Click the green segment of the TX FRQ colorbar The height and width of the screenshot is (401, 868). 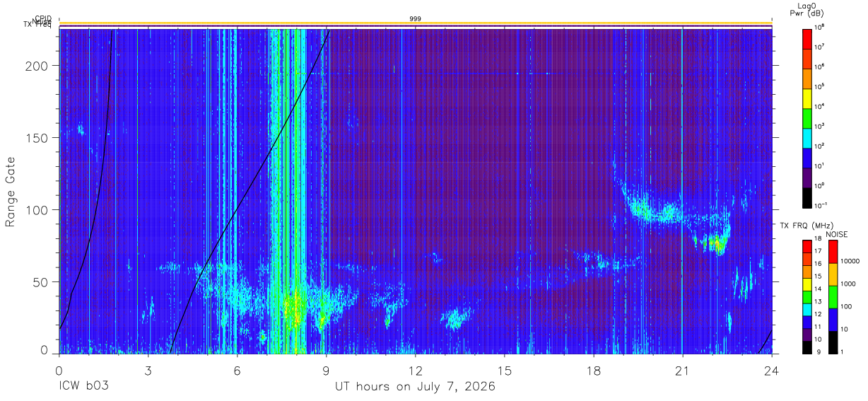807,297
